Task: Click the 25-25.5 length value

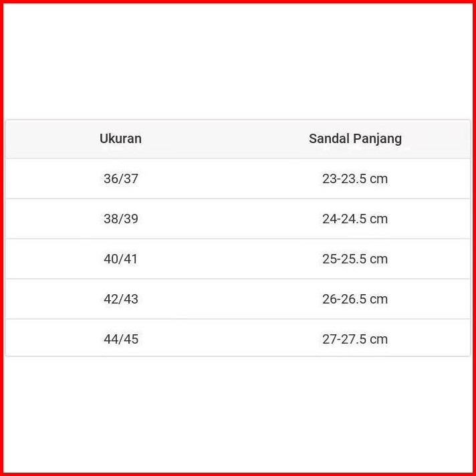Action: pyautogui.click(x=344, y=259)
